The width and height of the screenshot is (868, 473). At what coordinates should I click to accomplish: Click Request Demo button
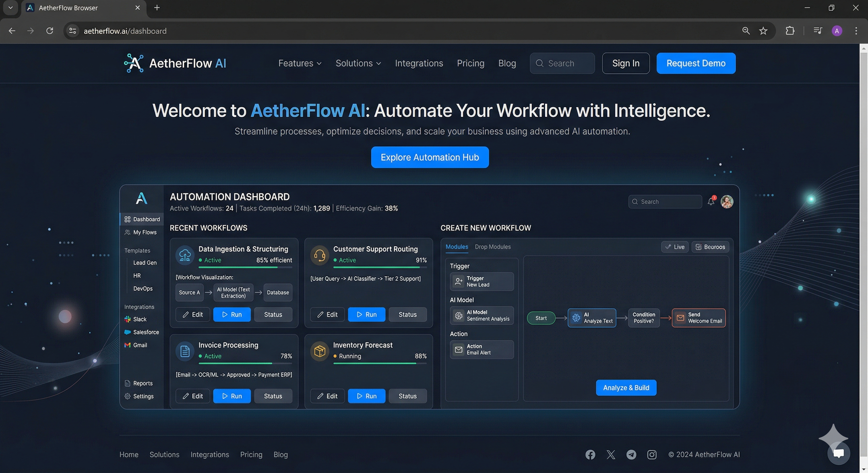(696, 63)
